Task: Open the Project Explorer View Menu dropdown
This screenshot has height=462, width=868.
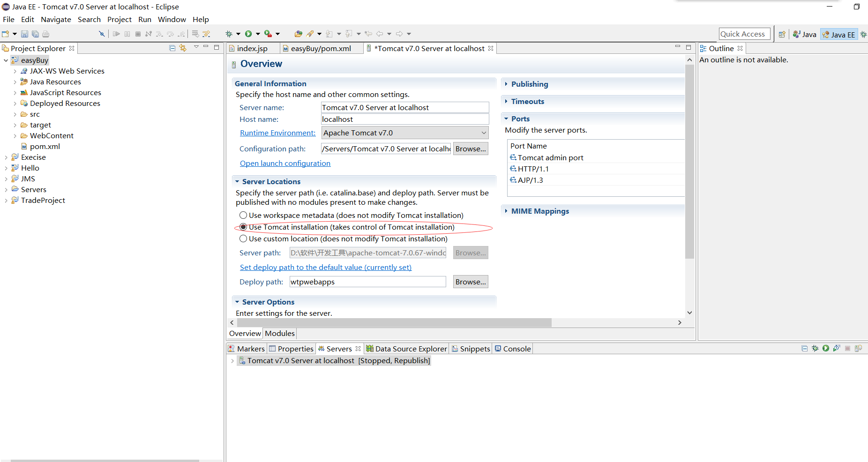Action: [x=196, y=47]
